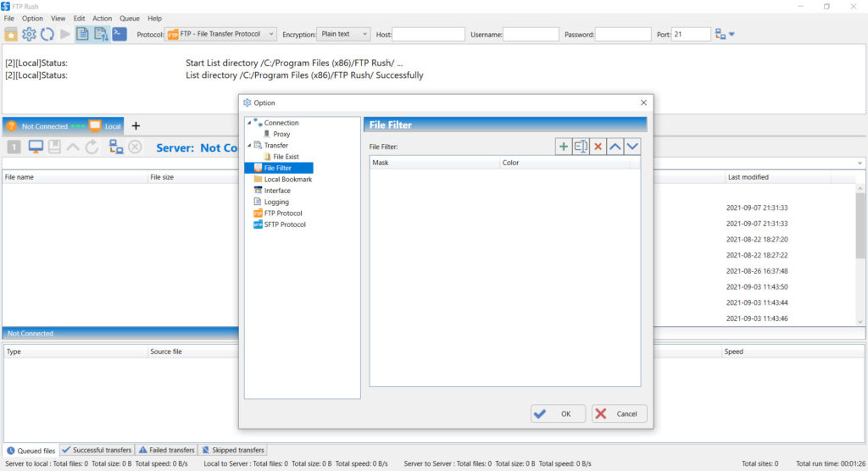868x471 pixels.
Task: Click the blue monitor local computer icon
Action: click(x=36, y=147)
